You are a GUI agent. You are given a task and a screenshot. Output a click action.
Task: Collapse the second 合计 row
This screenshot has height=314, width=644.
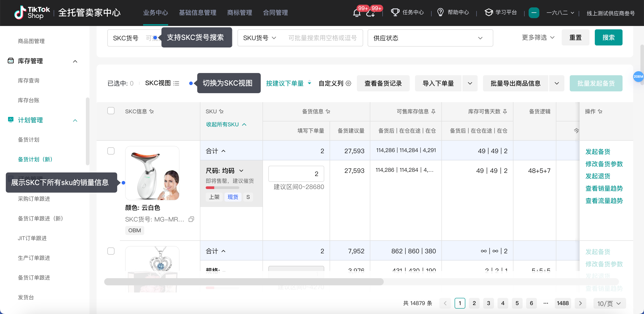tap(224, 251)
